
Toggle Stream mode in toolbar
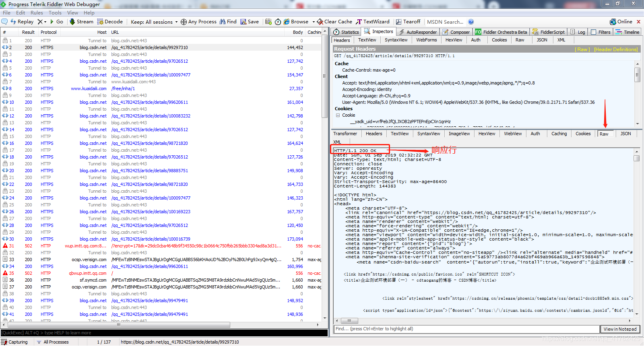pos(81,22)
